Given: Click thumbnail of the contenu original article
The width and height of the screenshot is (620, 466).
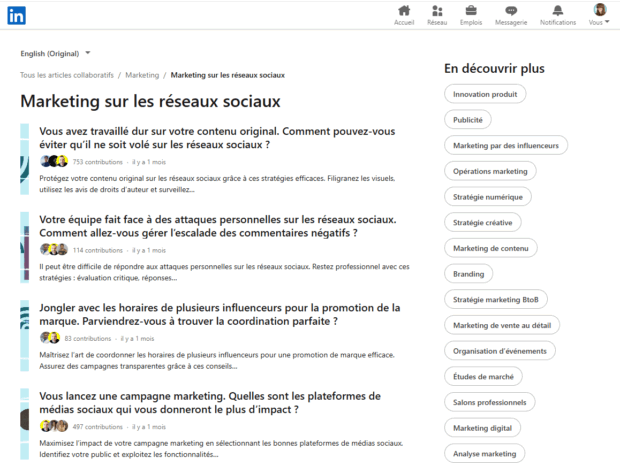Looking at the screenshot, I should tap(25, 159).
